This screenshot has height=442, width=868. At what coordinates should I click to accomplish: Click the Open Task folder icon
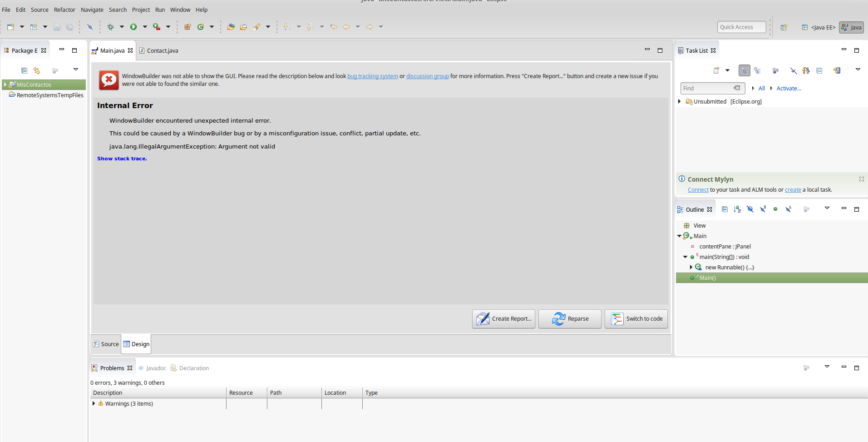pyautogui.click(x=243, y=27)
